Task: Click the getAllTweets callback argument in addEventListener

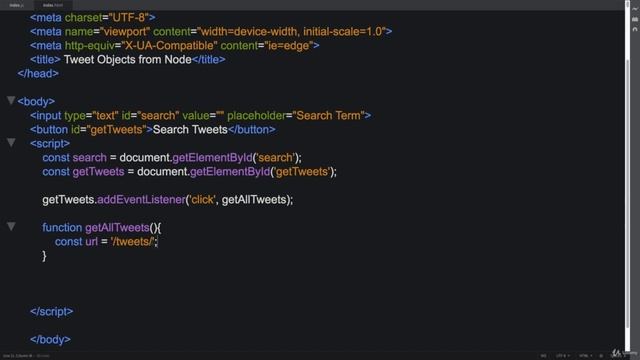Action: 253,200
